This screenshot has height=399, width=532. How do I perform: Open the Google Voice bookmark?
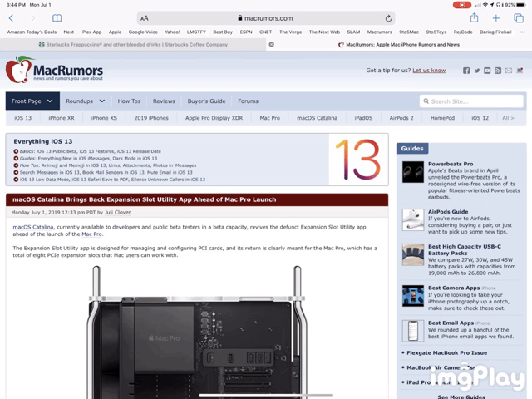click(143, 32)
